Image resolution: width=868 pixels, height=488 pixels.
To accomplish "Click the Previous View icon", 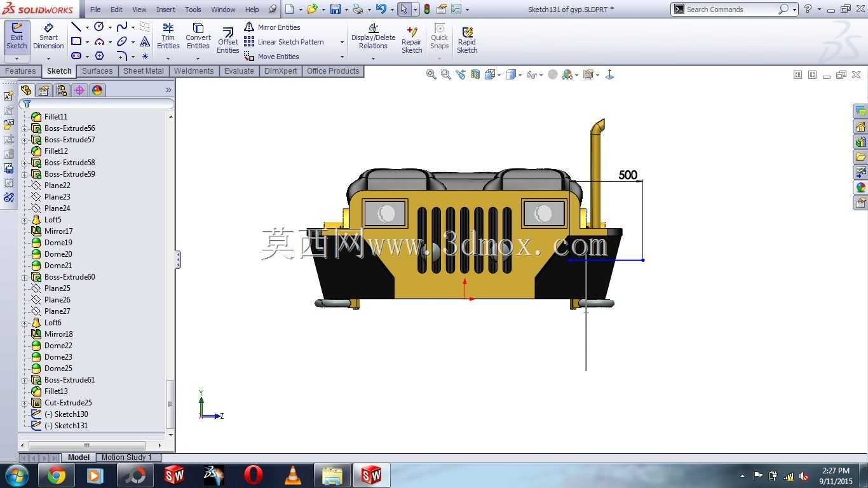I will pyautogui.click(x=461, y=74).
